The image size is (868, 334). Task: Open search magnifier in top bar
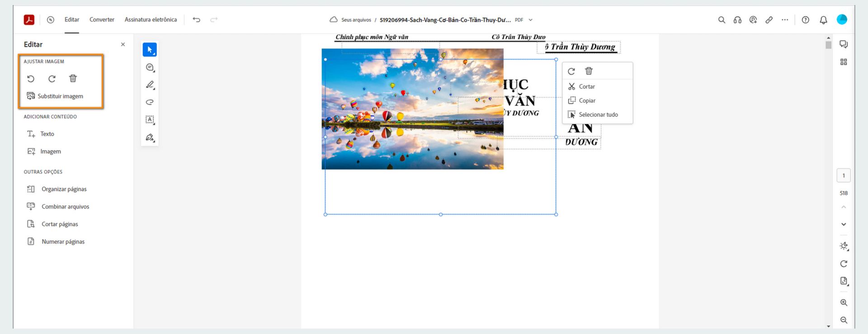click(722, 19)
